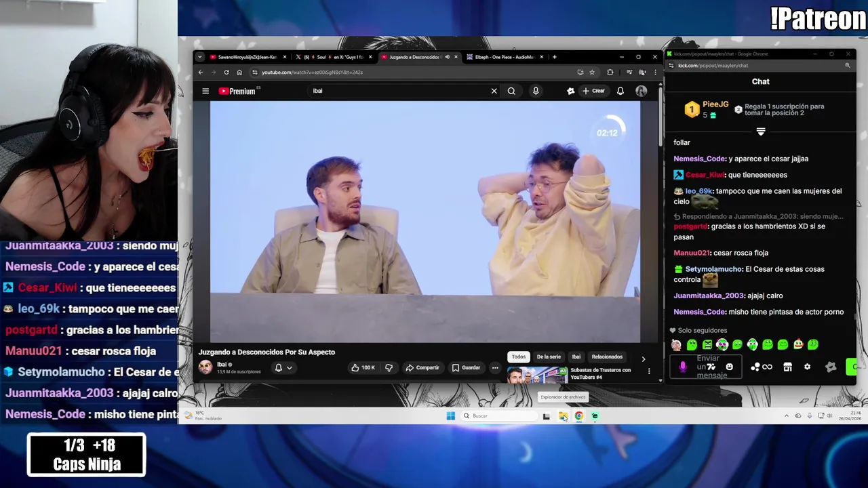
Task: Open Nemesis_Code username about cesar jajjaa
Action: pyautogui.click(x=699, y=159)
